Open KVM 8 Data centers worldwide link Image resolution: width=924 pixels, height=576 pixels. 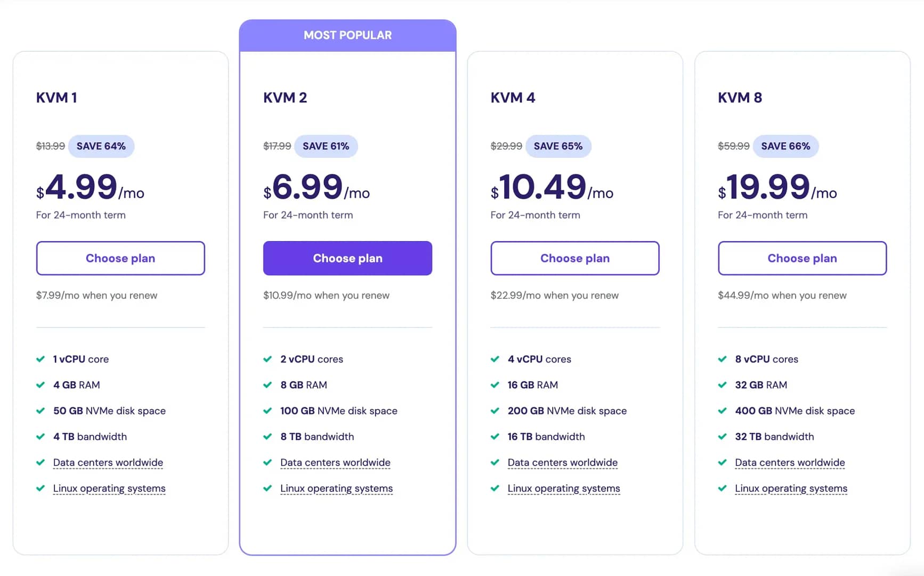click(x=790, y=462)
